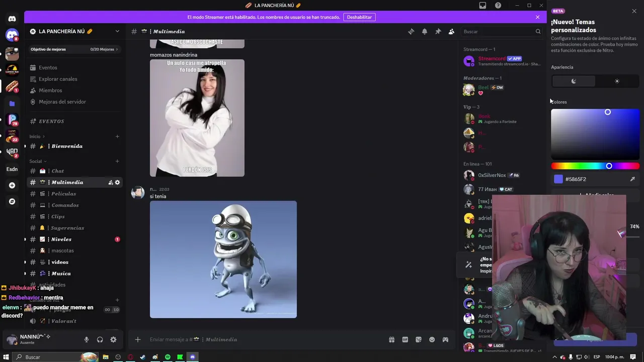
Task: Open the Threads icon in channel header
Action: (x=411, y=31)
